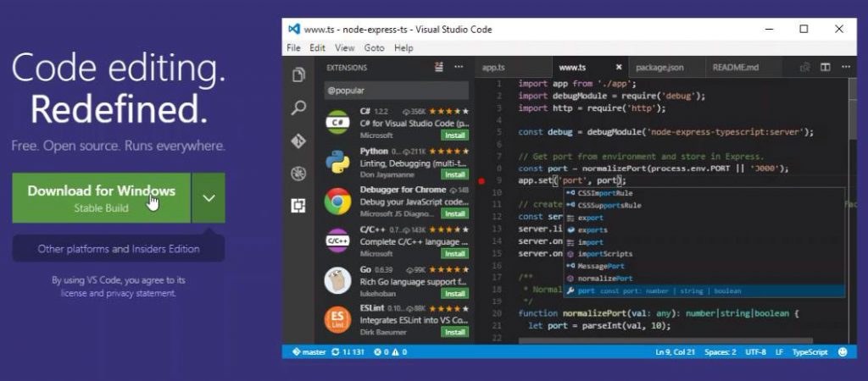This screenshot has height=381, width=868.
Task: Click the split editor icon
Action: pyautogui.click(x=826, y=68)
